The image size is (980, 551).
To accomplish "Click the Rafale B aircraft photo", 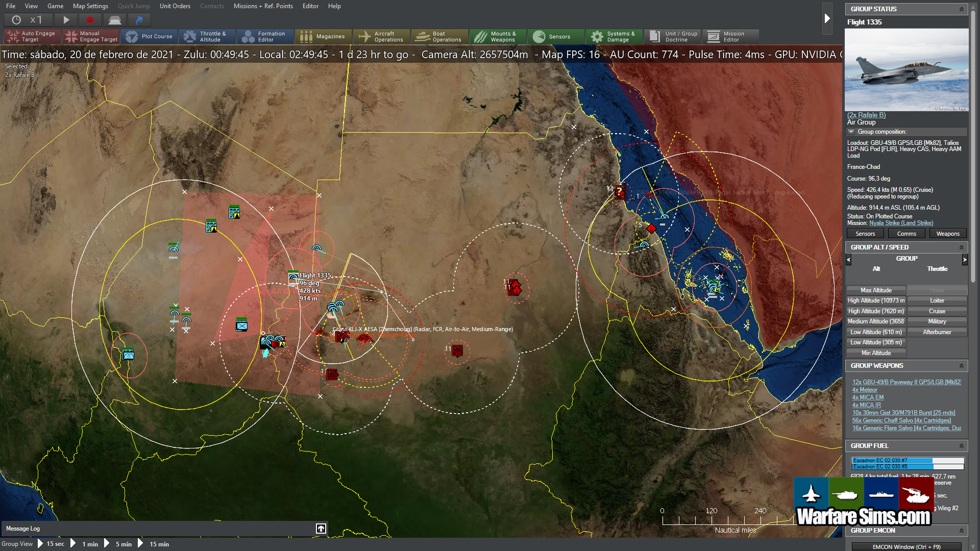I will click(x=907, y=70).
